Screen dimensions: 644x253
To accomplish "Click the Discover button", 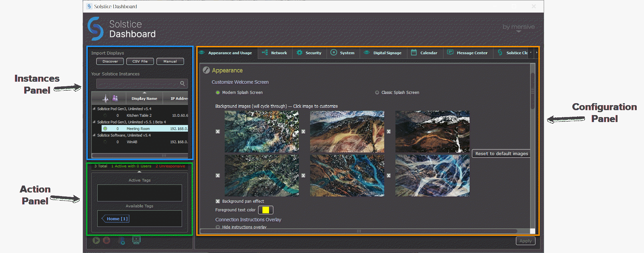I will pyautogui.click(x=110, y=62).
